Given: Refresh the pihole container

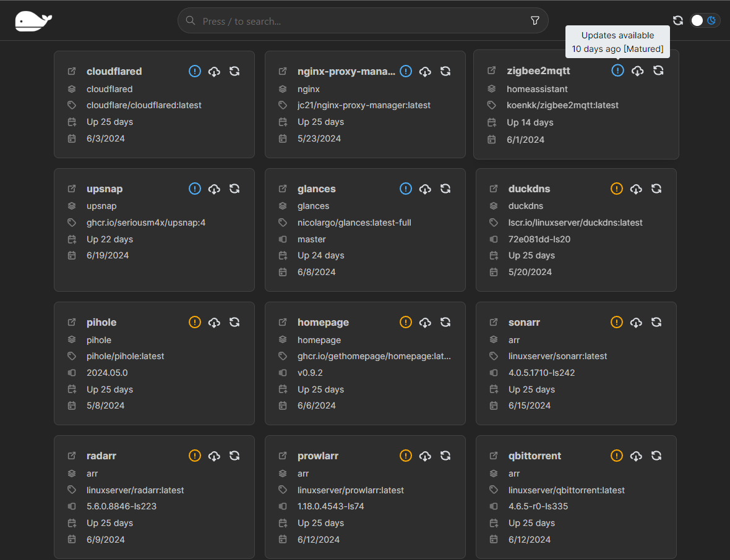Looking at the screenshot, I should click(x=234, y=322).
